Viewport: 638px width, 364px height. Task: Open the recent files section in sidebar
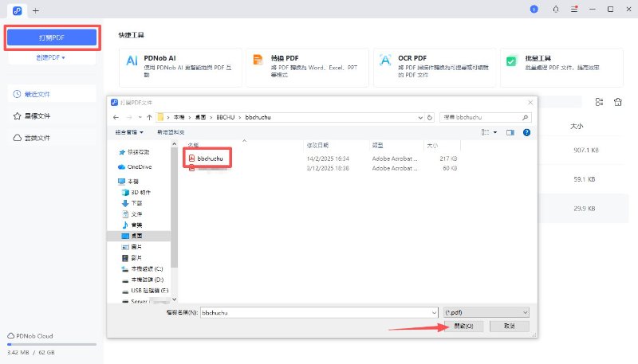[x=52, y=94]
